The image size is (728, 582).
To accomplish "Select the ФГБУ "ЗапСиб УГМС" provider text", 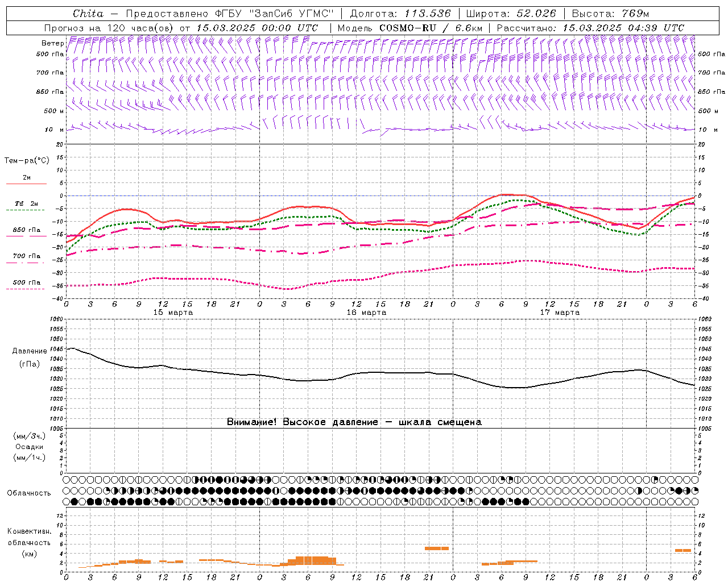I will (274, 14).
